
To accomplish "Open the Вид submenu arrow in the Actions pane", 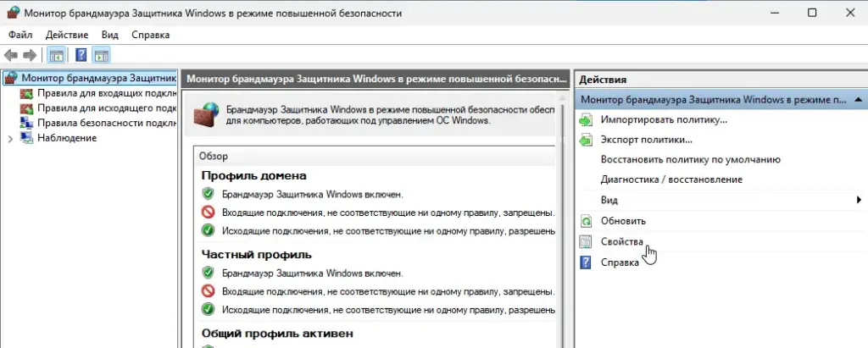I will [x=859, y=200].
